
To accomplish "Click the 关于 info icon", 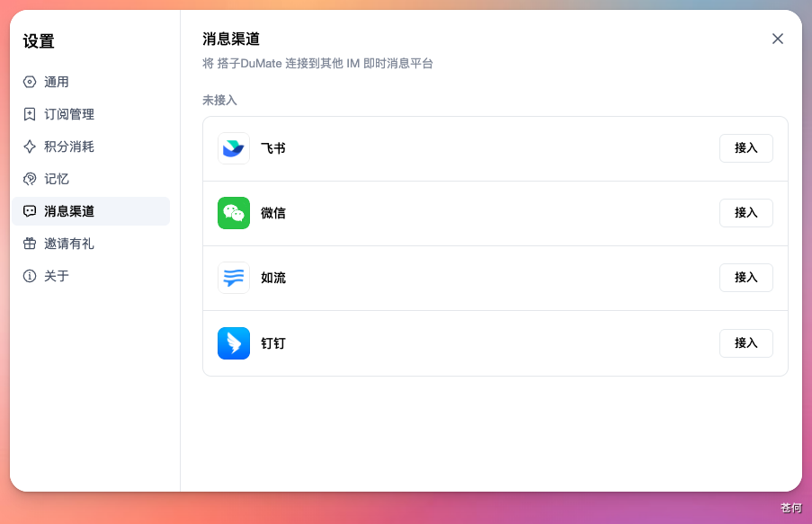I will click(30, 276).
